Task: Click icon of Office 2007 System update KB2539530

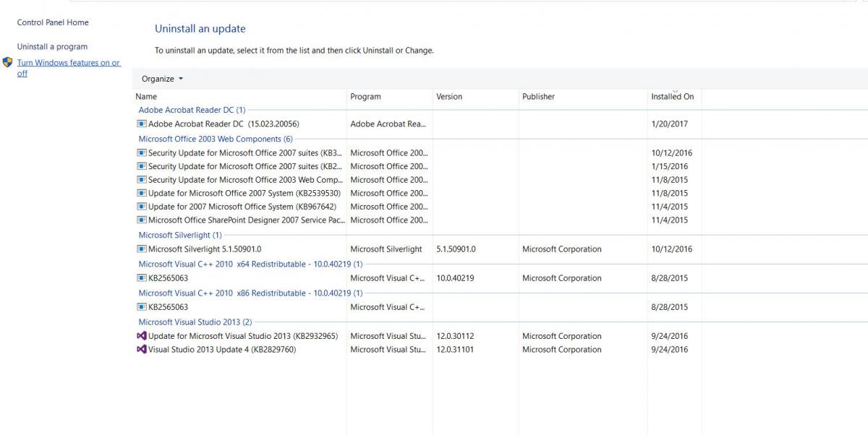Action: (x=142, y=194)
